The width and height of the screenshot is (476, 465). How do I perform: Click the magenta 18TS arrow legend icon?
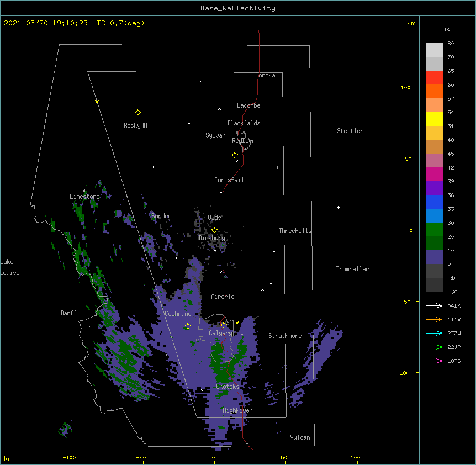click(x=434, y=361)
